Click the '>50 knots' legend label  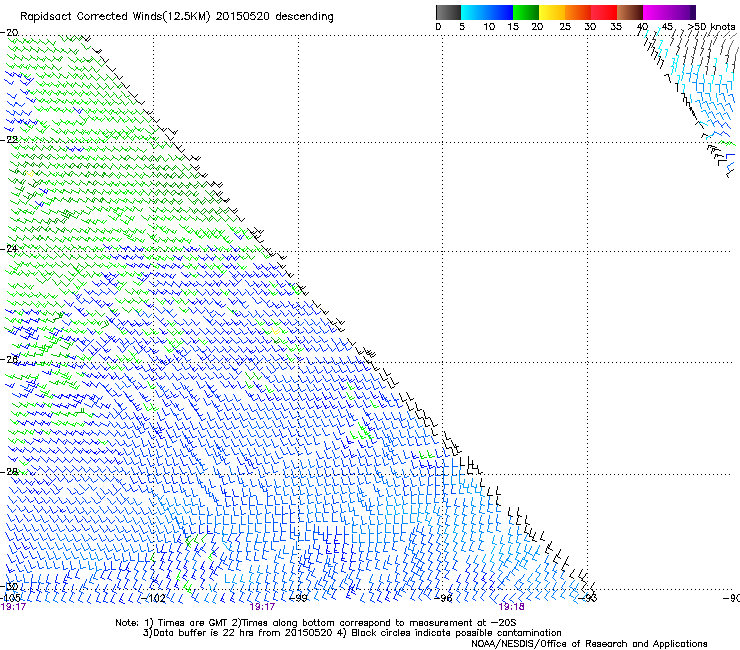click(711, 26)
